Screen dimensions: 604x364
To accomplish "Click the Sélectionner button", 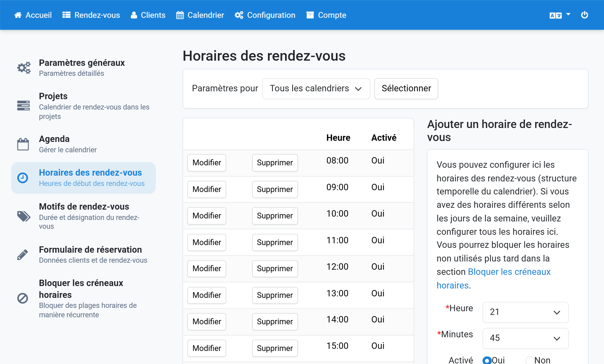I will tap(406, 89).
